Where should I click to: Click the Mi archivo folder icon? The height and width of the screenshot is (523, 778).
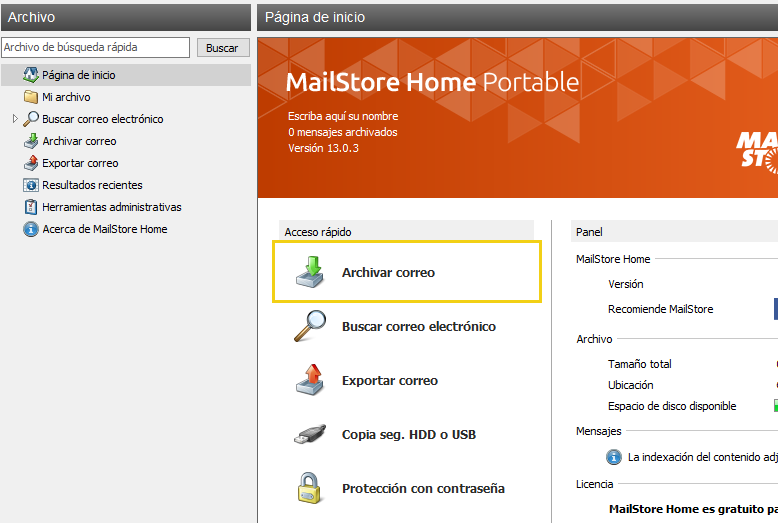(31, 97)
